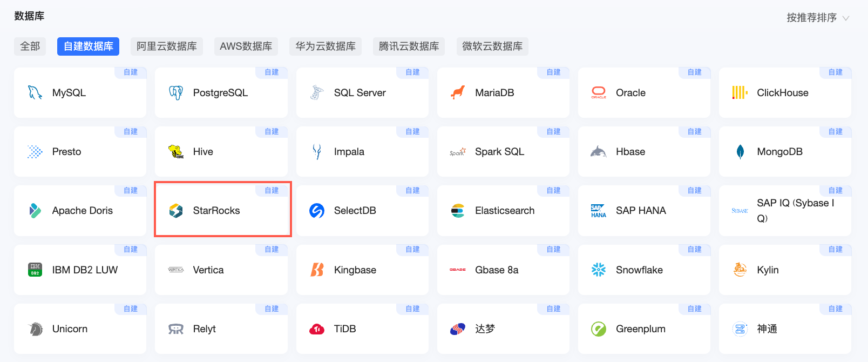Click the Impala antelope icon
The width and height of the screenshot is (868, 362).
(317, 152)
